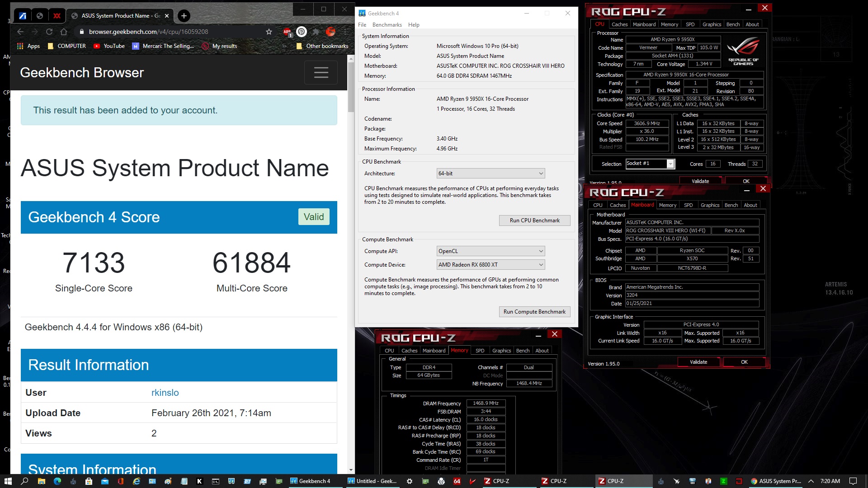Expand the Compute API OpenCL dropdown
868x488 pixels.
click(491, 251)
